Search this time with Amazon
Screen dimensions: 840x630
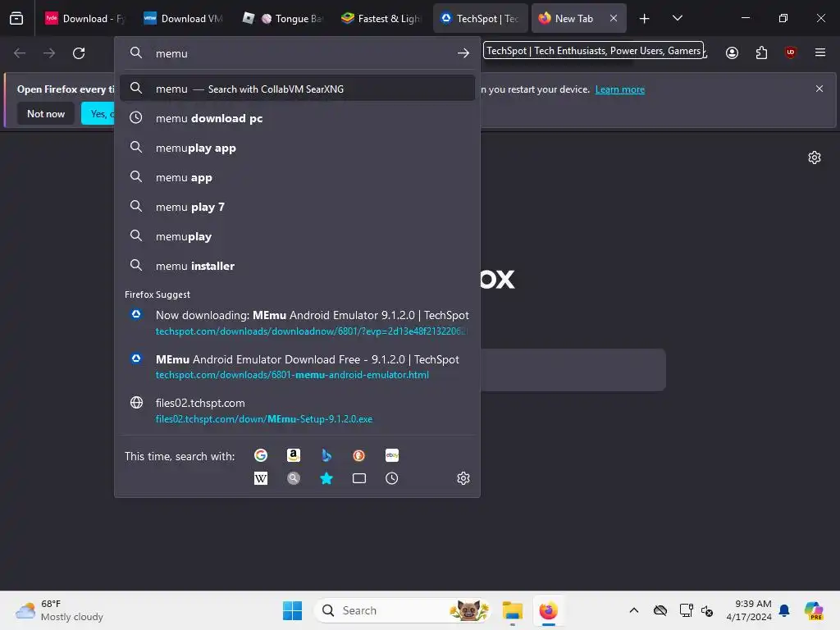coord(294,455)
